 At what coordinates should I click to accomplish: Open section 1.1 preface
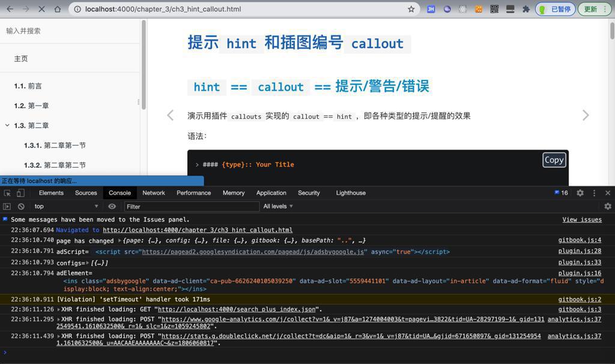pos(28,86)
